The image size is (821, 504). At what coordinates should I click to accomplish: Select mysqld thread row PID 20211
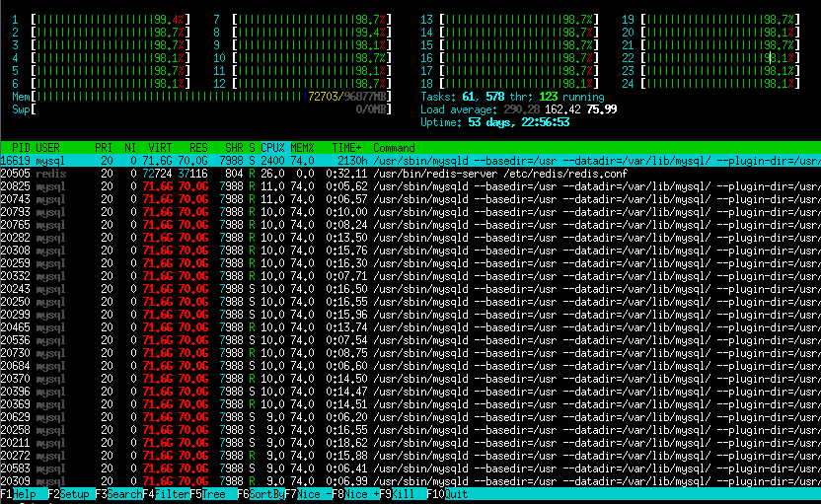pyautogui.click(x=410, y=443)
